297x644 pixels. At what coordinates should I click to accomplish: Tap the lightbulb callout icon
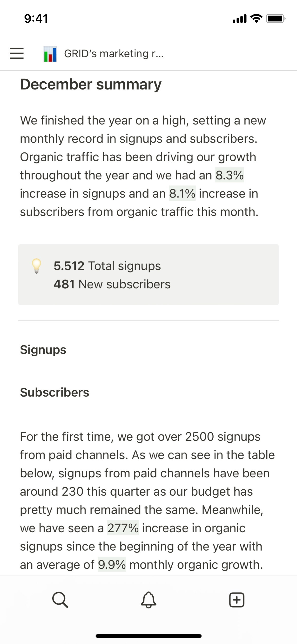click(x=36, y=266)
